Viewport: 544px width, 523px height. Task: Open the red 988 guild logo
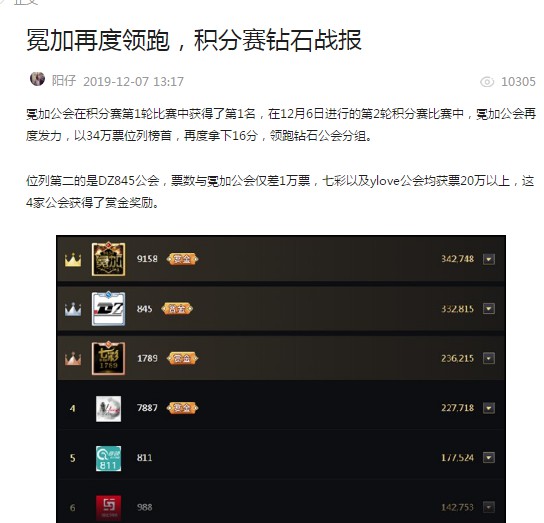[108, 508]
